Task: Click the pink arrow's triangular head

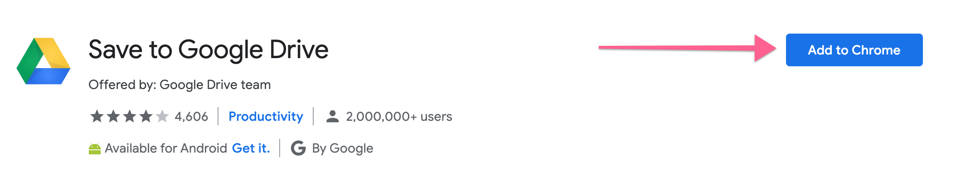Action: 765,48
